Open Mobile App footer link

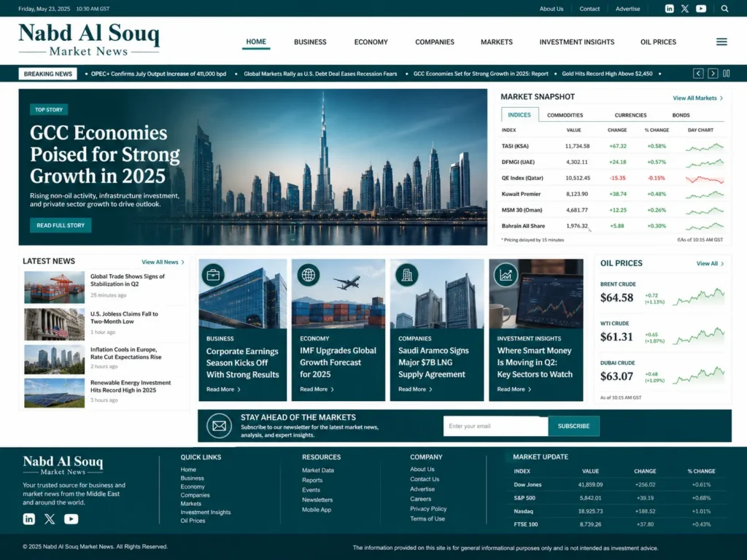tap(317, 510)
